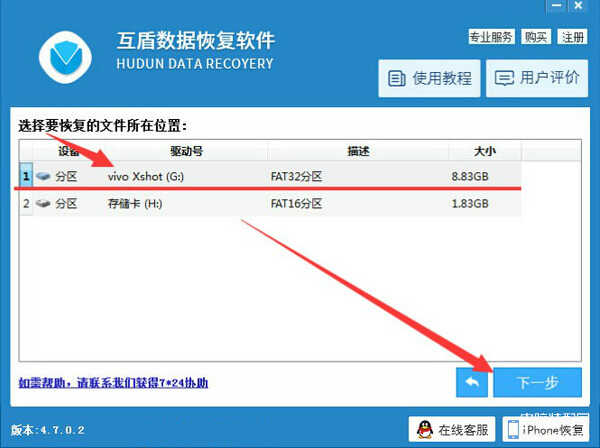600x448 pixels.
Task: Click the FAT32分区 description cell
Action: click(296, 176)
